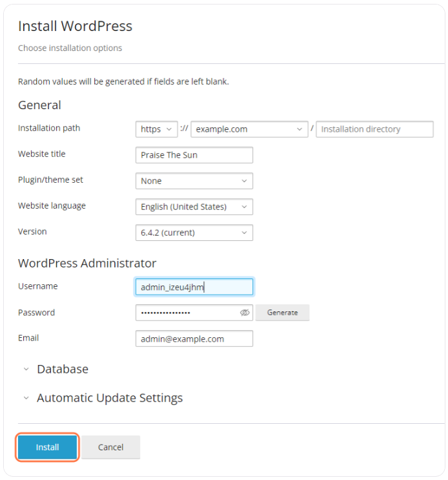Click the 'Install WordPress' title
Image resolution: width=448 pixels, height=480 pixels.
click(x=76, y=26)
